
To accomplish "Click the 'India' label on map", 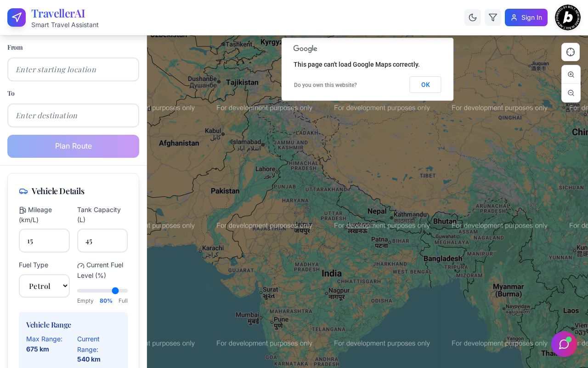I will tap(332, 274).
